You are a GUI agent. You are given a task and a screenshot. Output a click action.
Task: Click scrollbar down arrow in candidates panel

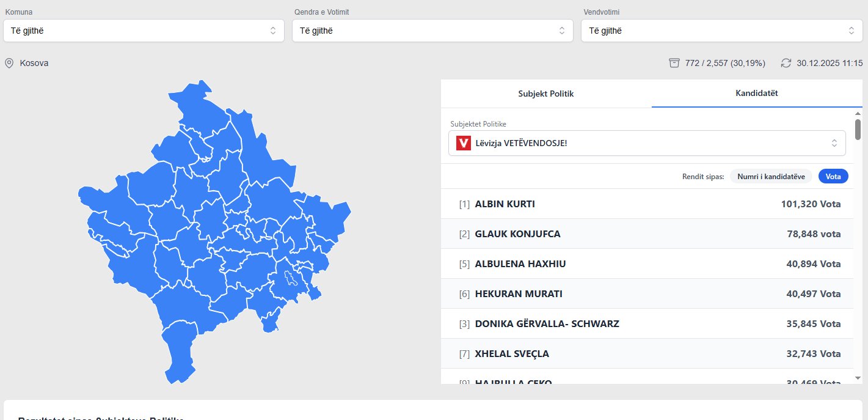click(858, 378)
